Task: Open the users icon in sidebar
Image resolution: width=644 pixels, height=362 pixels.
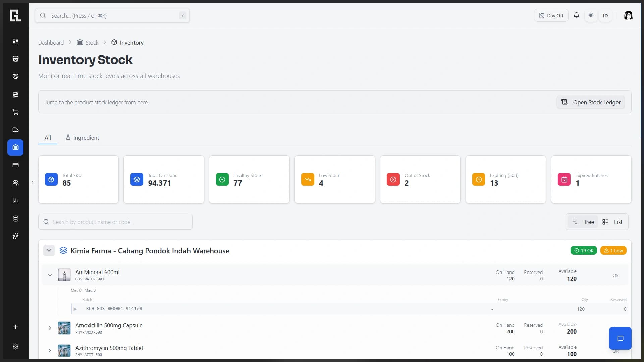Action: (15, 183)
